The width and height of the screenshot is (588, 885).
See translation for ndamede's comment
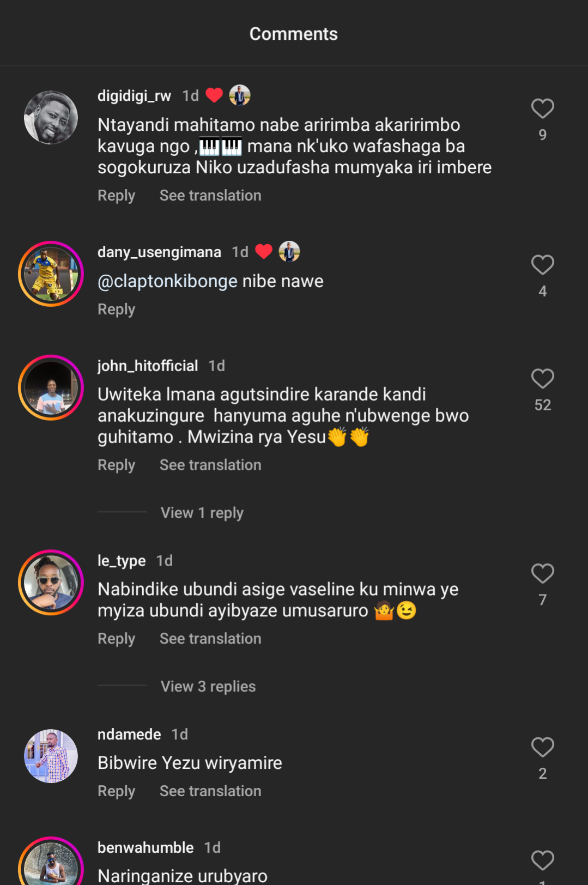(210, 791)
